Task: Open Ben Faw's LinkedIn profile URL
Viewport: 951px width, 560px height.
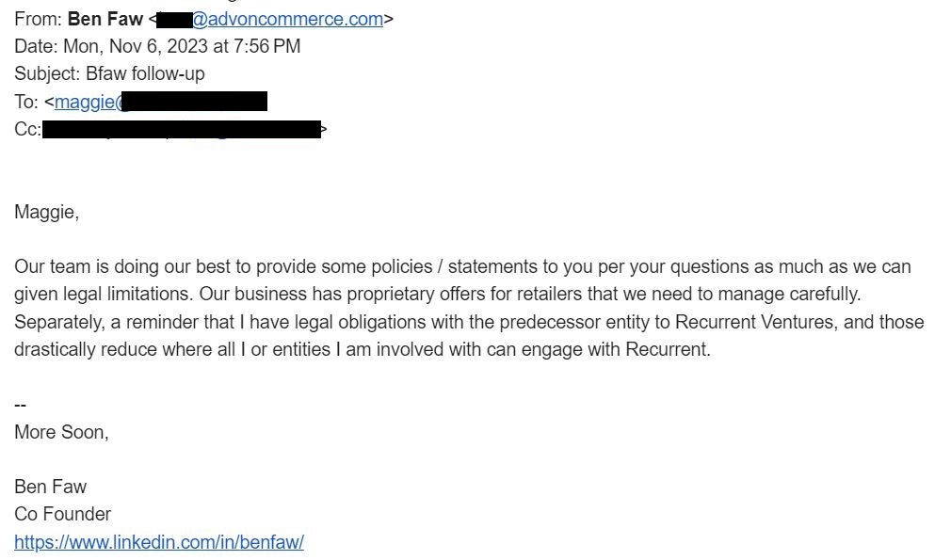Action: point(158,542)
